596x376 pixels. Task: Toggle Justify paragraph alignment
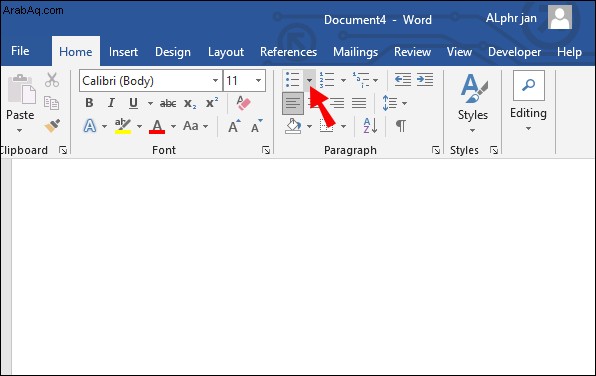pos(359,103)
